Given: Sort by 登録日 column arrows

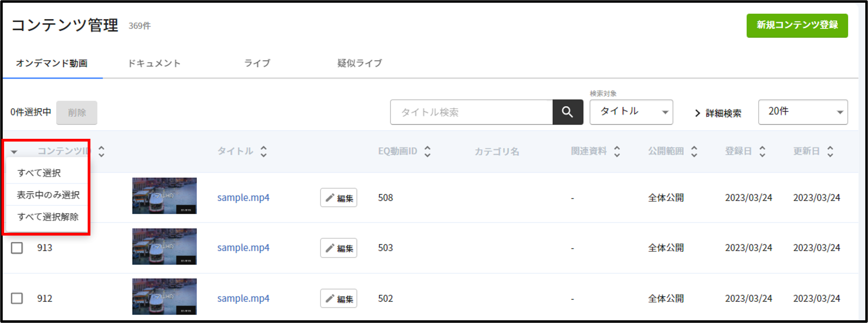Looking at the screenshot, I should click(762, 151).
